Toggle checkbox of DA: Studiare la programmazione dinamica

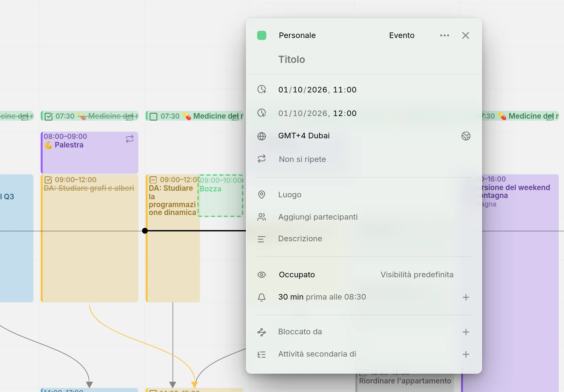click(153, 180)
